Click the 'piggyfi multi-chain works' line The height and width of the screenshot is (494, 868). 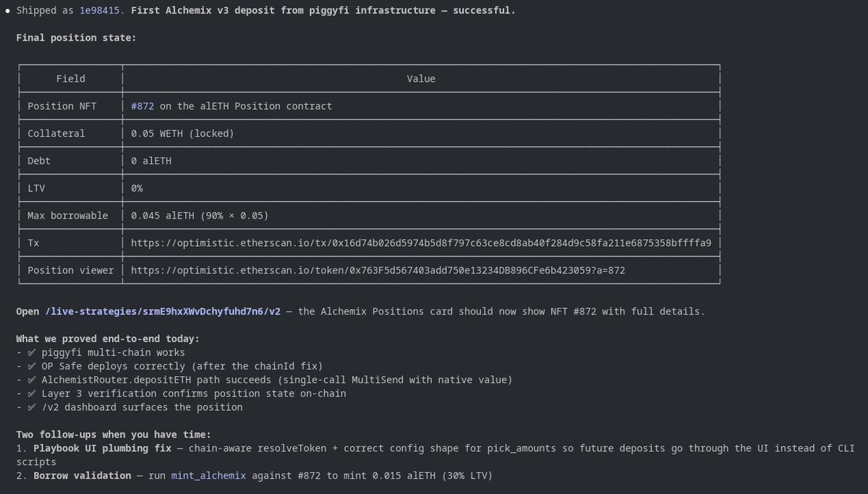pyautogui.click(x=101, y=353)
